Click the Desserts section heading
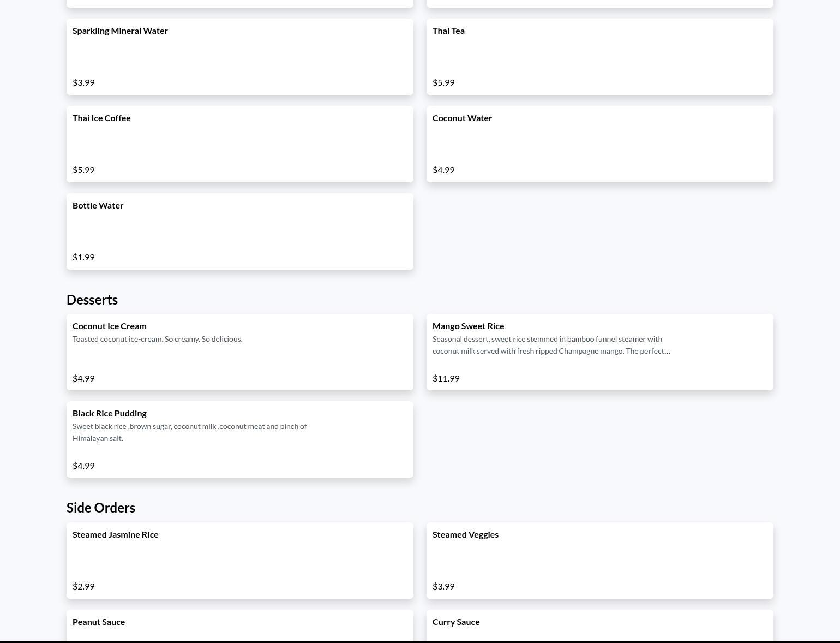The width and height of the screenshot is (840, 643). [92, 300]
